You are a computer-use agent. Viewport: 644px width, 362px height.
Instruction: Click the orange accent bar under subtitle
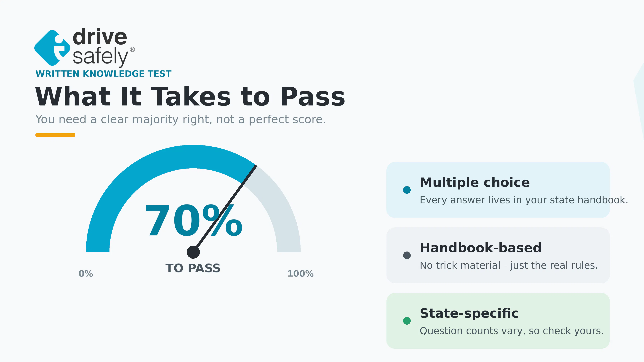(x=55, y=135)
